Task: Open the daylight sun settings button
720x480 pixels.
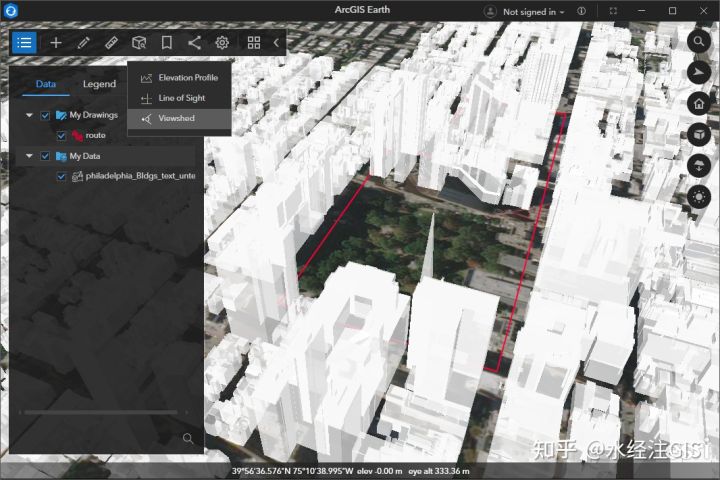Action: point(699,197)
